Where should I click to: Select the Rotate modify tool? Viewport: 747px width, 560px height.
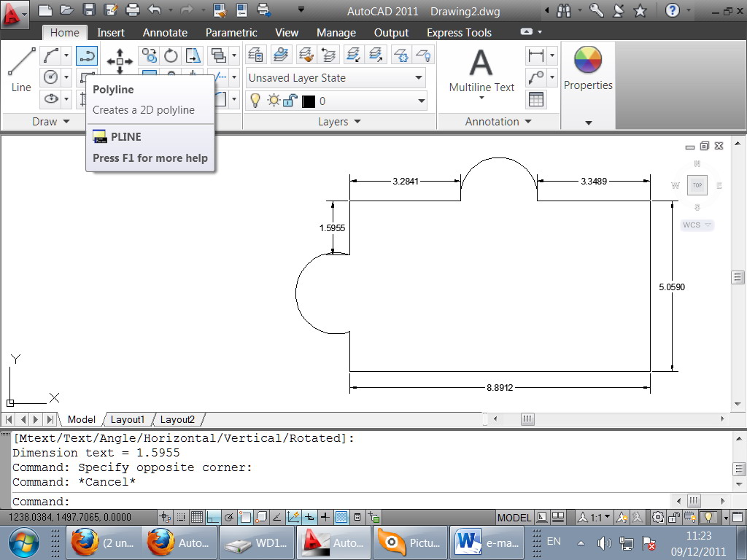170,55
